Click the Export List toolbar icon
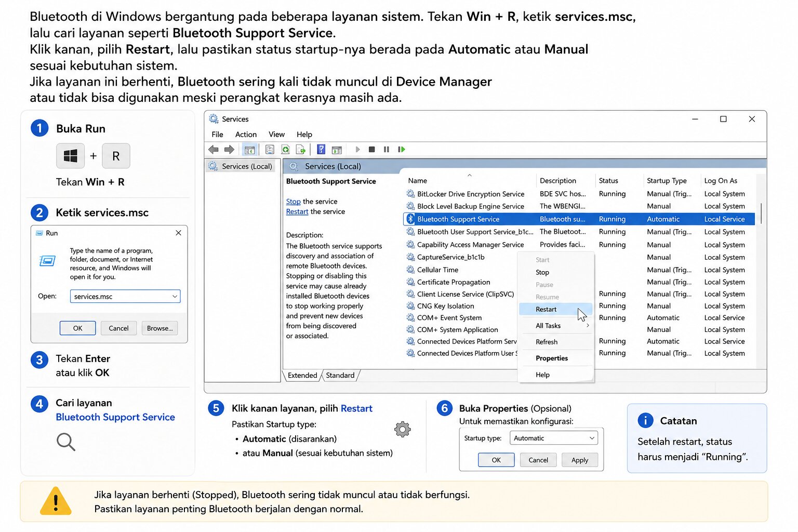Image resolution: width=798 pixels, height=532 pixels. click(x=301, y=150)
